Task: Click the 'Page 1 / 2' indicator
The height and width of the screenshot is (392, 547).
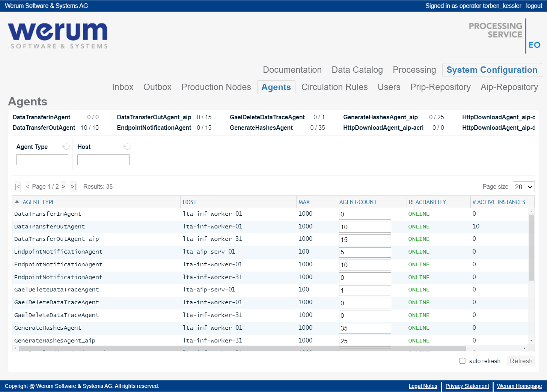Action: click(45, 186)
